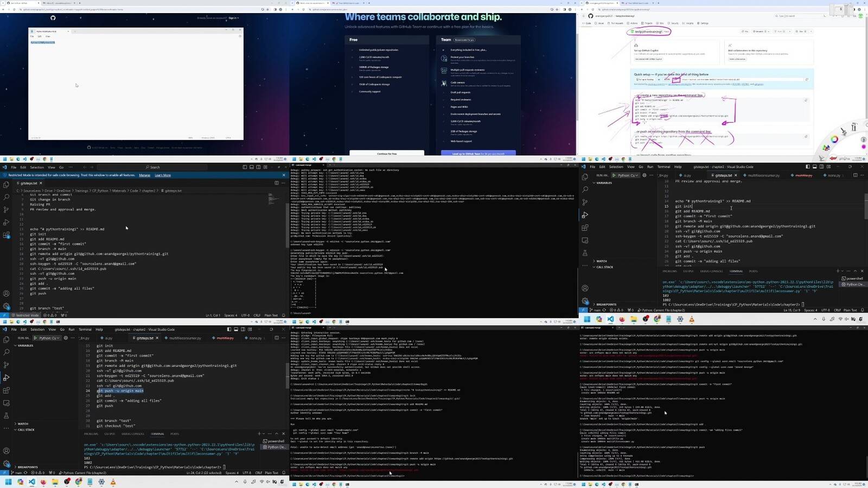Open Search view in the middle-right VS Code window

point(585,189)
